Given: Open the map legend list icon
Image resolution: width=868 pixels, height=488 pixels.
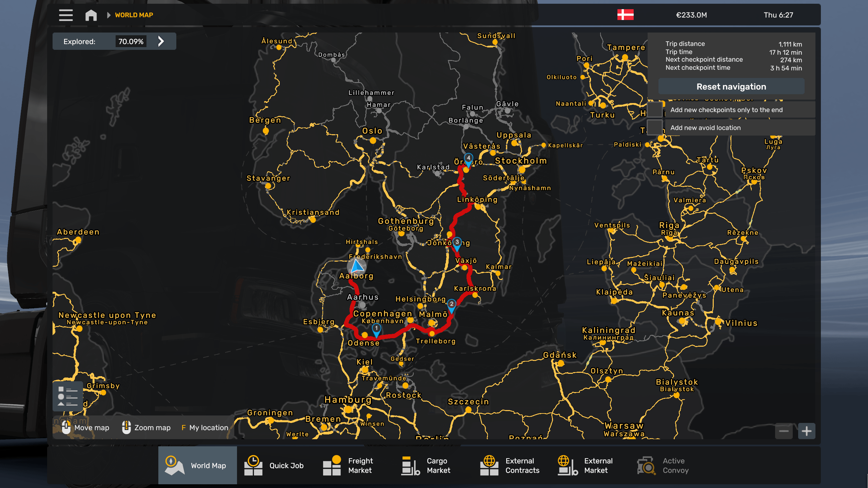Looking at the screenshot, I should pos(67,396).
